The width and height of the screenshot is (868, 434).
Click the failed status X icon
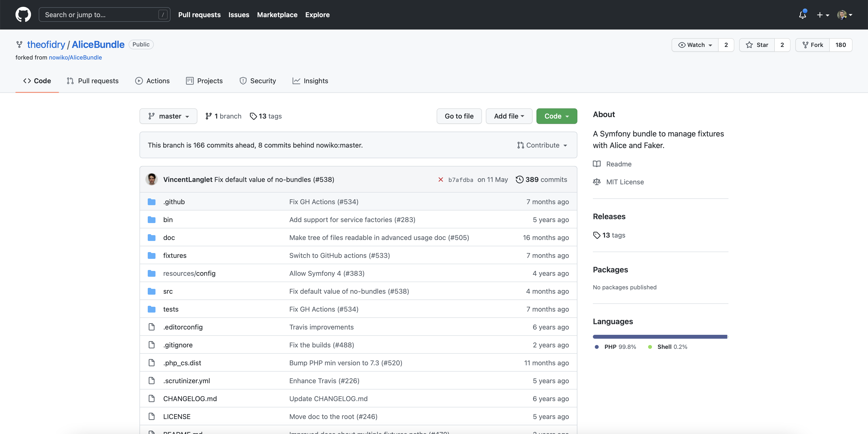tap(440, 180)
